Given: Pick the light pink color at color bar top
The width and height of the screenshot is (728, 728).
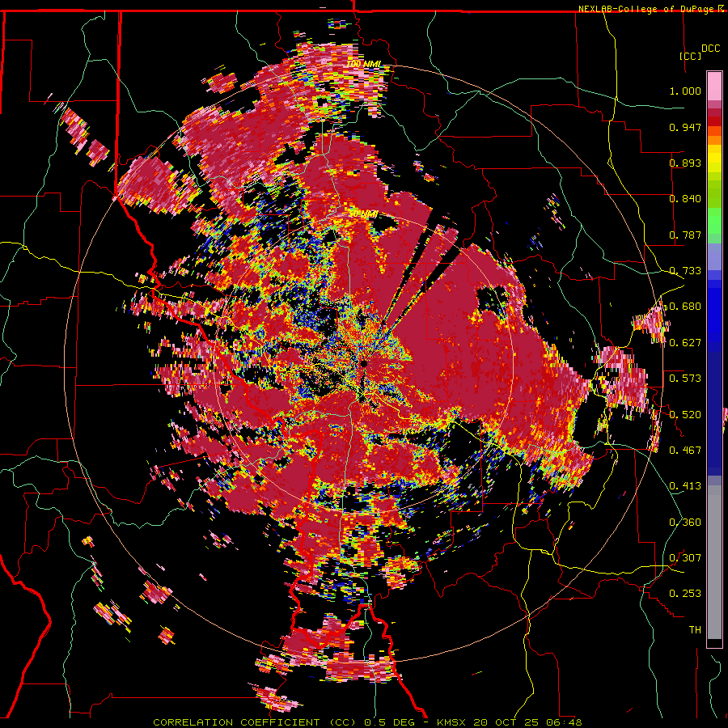Looking at the screenshot, I should coord(714,86).
